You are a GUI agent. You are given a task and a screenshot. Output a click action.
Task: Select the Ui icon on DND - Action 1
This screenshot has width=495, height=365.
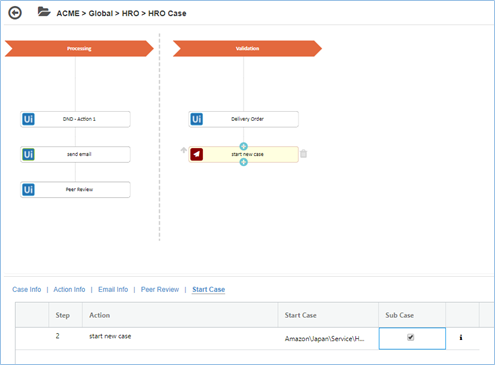pos(28,119)
